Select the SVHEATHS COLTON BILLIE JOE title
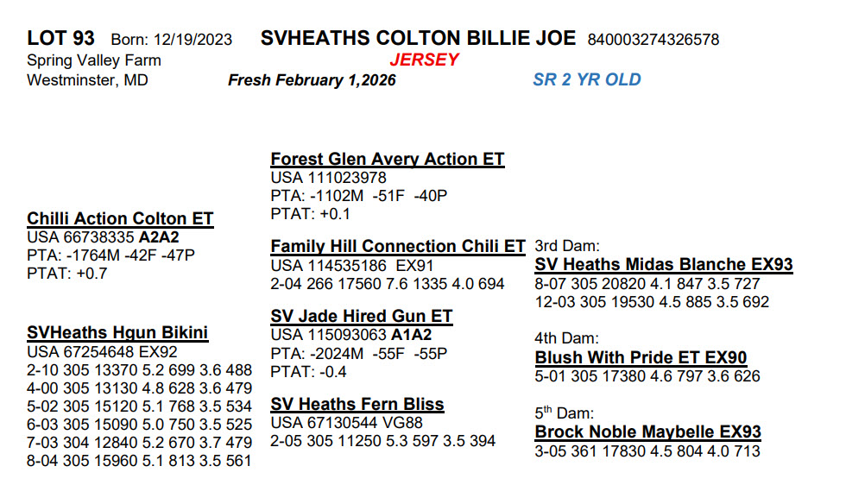Screen dimensions: 846x504 [x=418, y=39]
